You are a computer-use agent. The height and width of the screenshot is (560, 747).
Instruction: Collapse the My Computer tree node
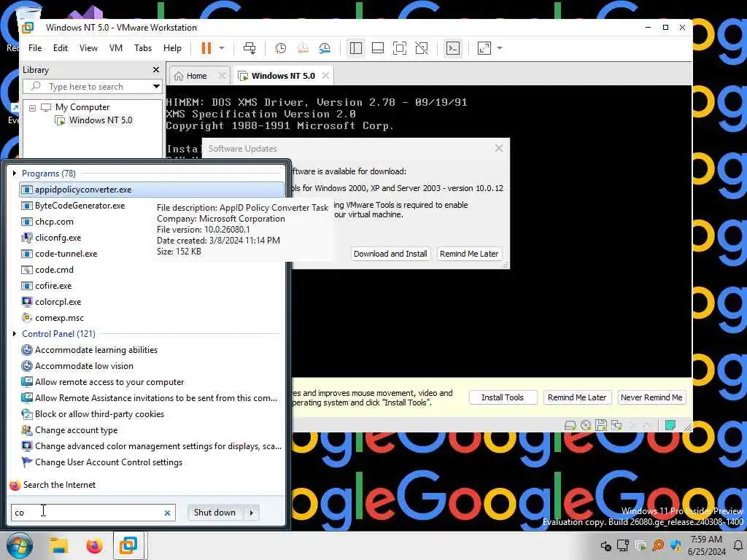[32, 108]
